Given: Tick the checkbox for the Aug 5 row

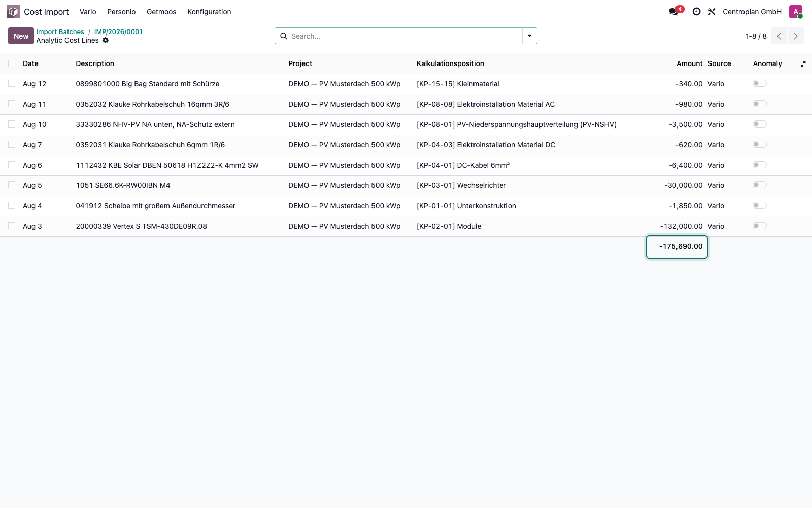Looking at the screenshot, I should click(12, 185).
